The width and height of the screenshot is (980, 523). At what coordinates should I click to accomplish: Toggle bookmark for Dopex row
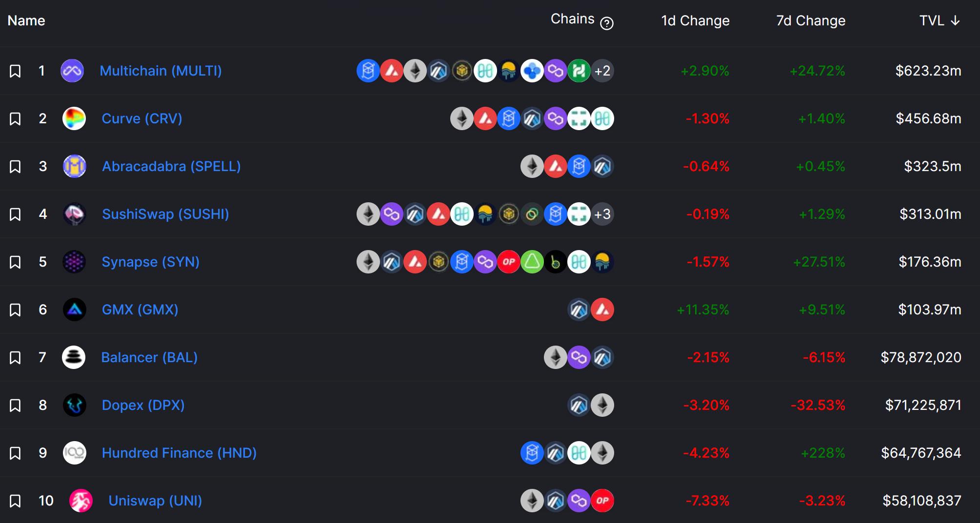click(x=15, y=406)
